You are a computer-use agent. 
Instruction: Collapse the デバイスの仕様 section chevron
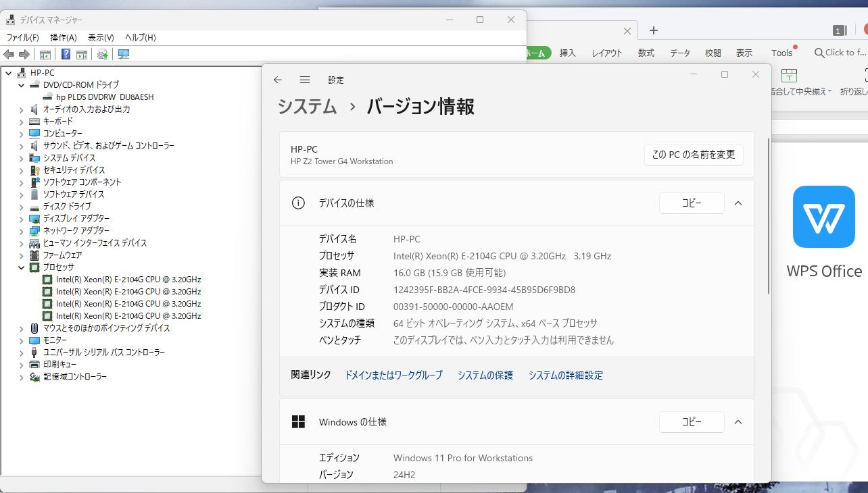[738, 203]
